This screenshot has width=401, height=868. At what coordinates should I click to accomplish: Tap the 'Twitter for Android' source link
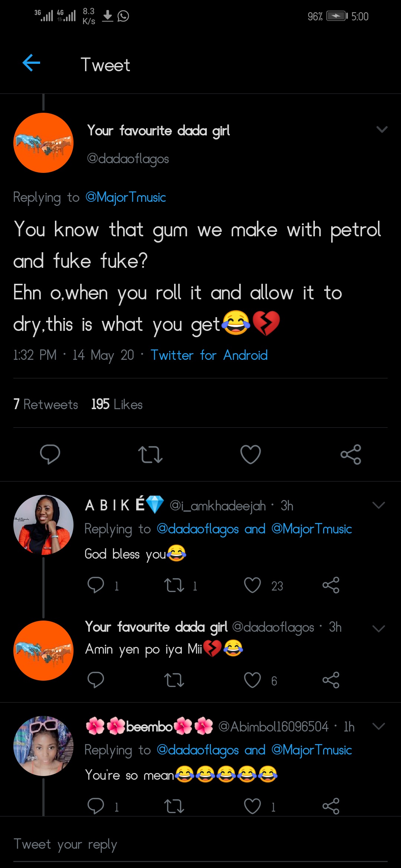click(209, 355)
